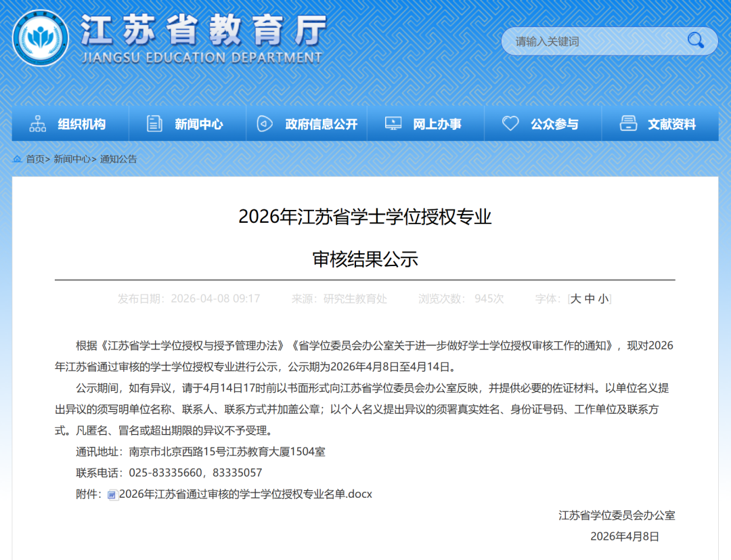Image resolution: width=731 pixels, height=560 pixels.
Task: Click the 政府信息公开 circular arrow icon
Action: [264, 123]
